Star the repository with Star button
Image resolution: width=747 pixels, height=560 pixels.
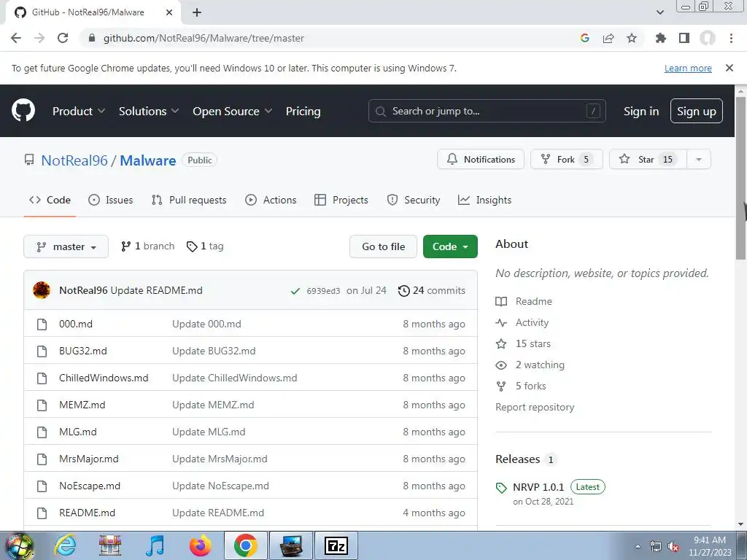(x=648, y=160)
